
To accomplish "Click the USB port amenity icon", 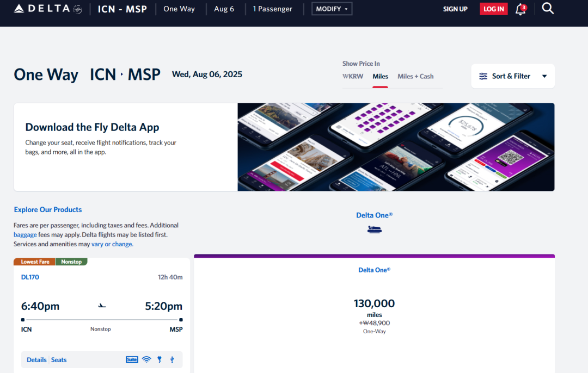I will pos(172,359).
